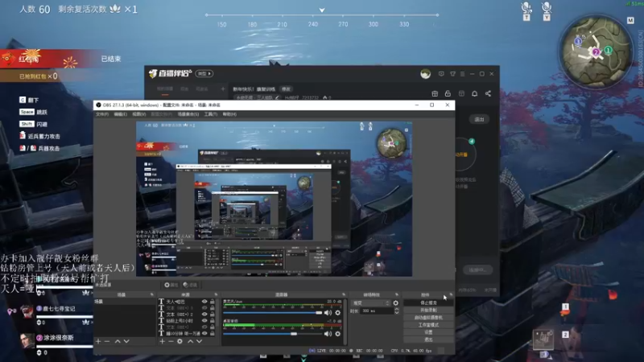The height and width of the screenshot is (362, 644).
Task: Open 麦克风/Aux audio settings gear
Action: (337, 313)
